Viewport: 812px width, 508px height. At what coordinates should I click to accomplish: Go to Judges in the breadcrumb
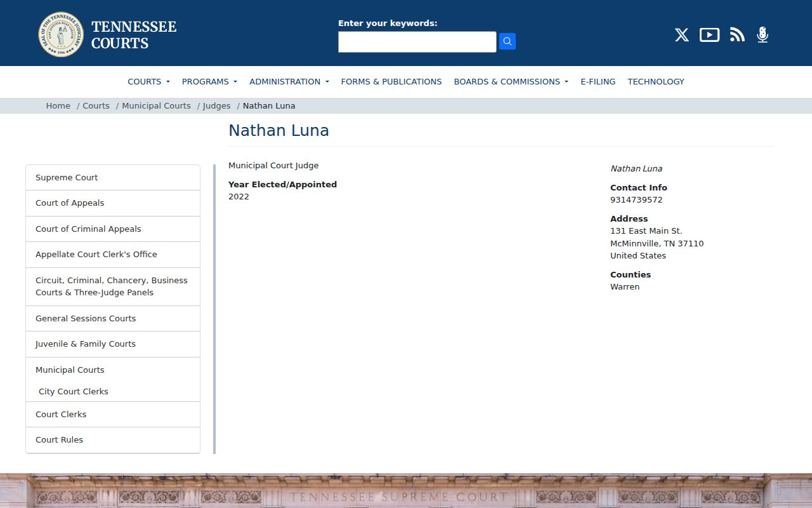(216, 106)
